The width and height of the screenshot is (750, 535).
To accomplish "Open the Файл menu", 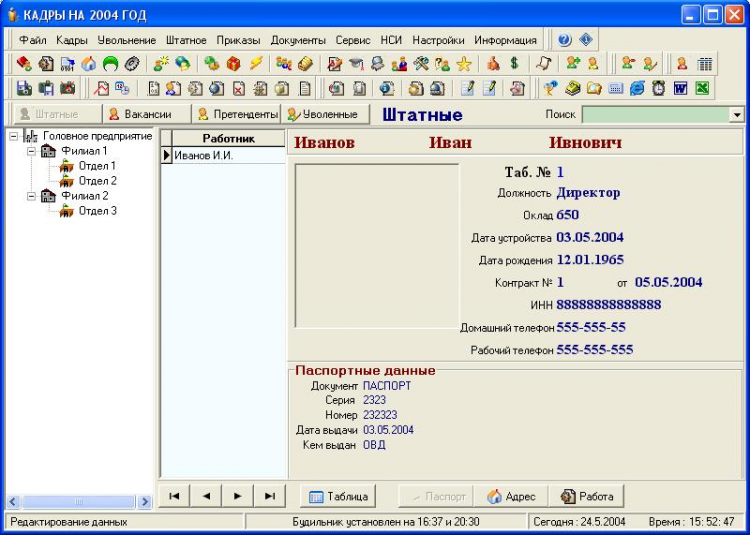I will tap(33, 40).
